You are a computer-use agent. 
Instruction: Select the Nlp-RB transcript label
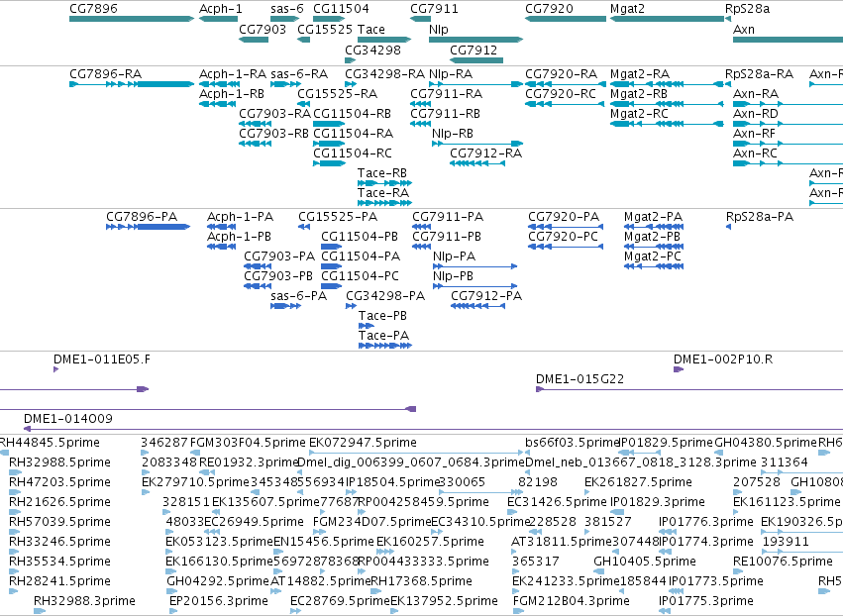[453, 134]
